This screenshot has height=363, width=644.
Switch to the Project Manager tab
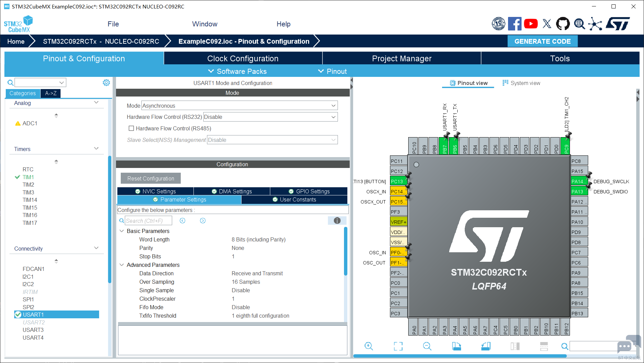(402, 58)
